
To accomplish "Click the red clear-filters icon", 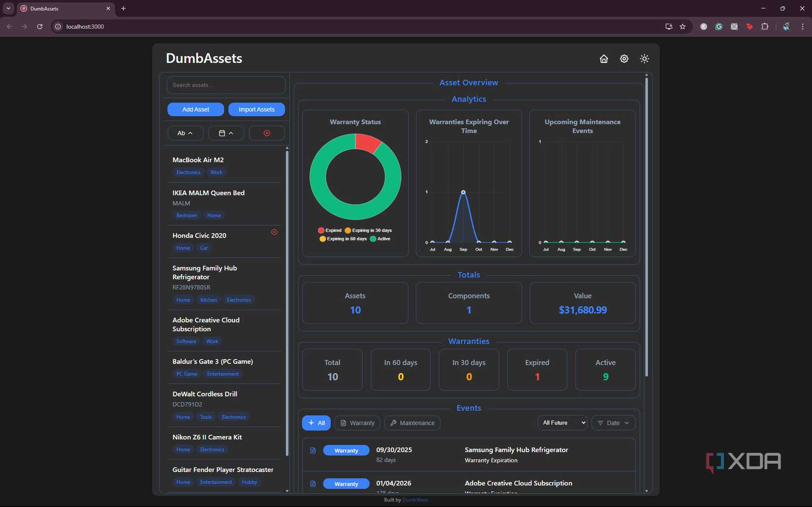I will click(x=267, y=133).
